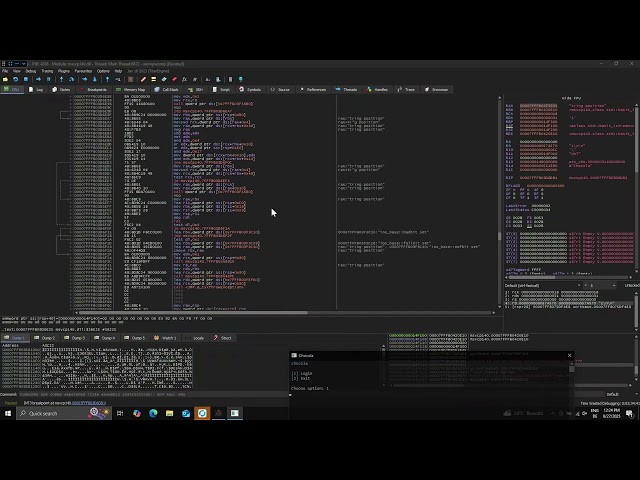
Task: Click the Variables toolbar icon
Action: tap(195, 79)
